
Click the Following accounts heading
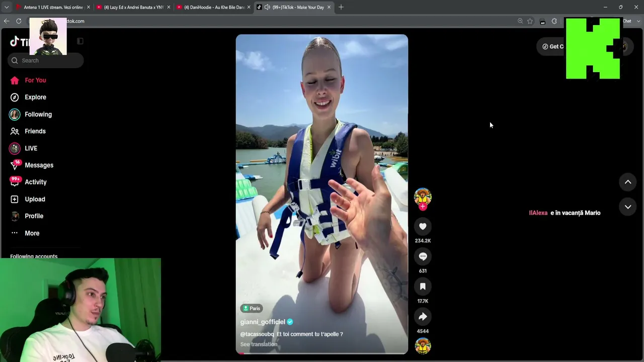pos(34,256)
